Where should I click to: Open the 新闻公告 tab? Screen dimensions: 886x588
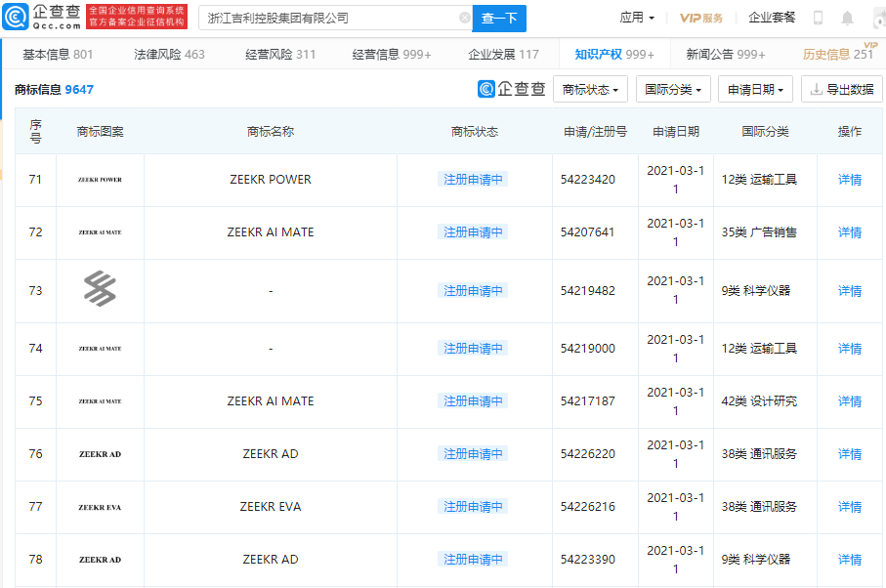click(708, 55)
